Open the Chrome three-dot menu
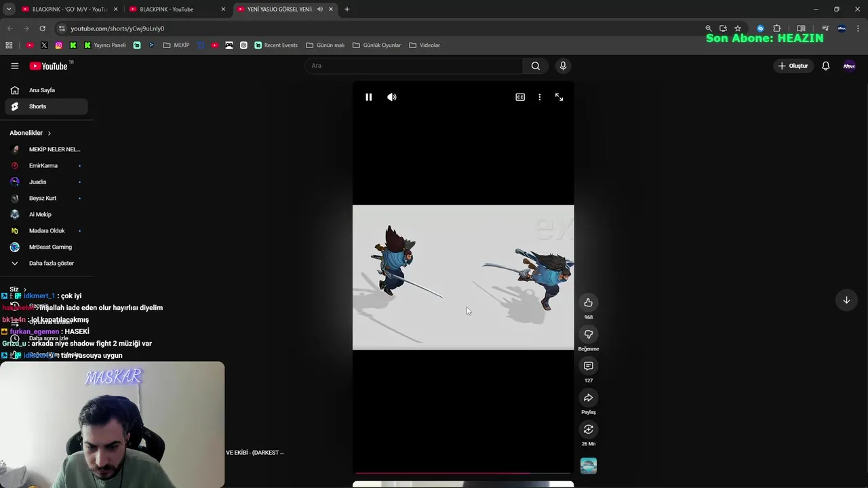The height and width of the screenshot is (488, 868). click(858, 28)
